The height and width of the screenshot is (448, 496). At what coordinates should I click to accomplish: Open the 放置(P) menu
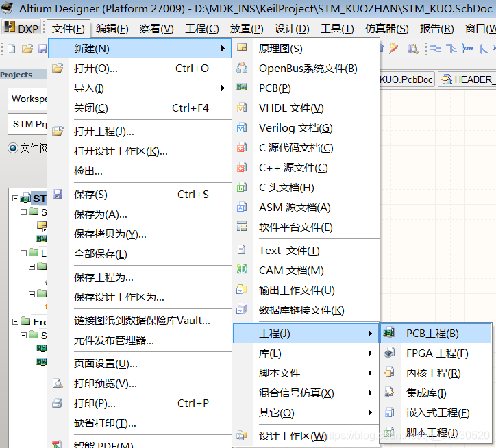[x=247, y=29]
